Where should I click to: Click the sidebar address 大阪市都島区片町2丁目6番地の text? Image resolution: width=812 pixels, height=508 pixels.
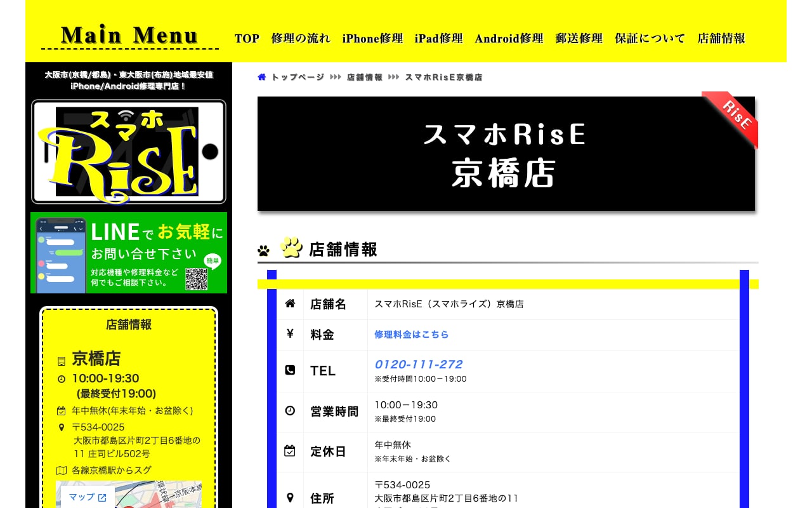point(137,440)
